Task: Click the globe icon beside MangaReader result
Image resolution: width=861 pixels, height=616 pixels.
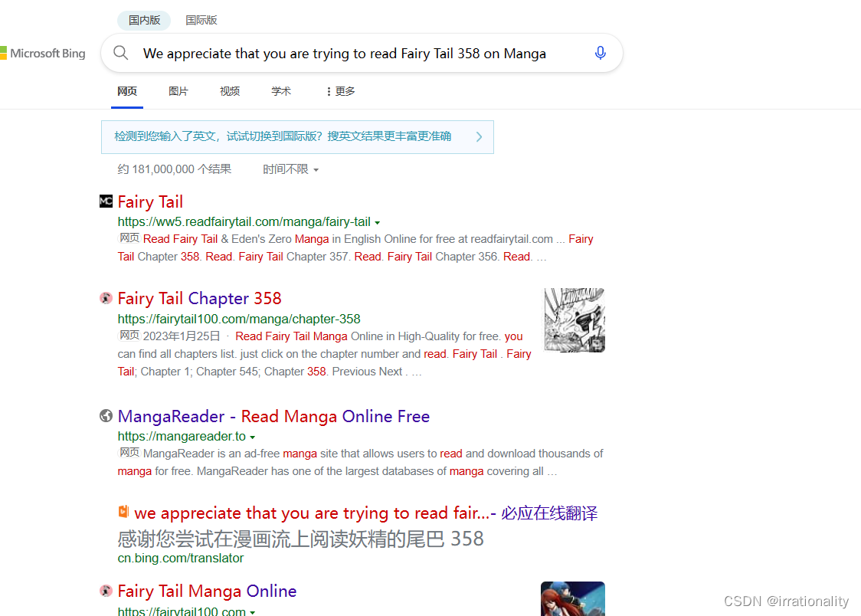Action: (106, 415)
